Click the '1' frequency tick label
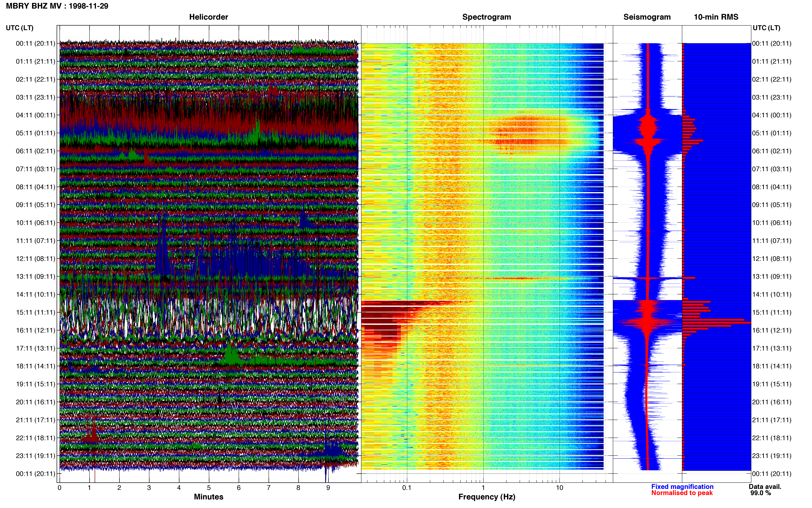This screenshot has height=508, width=812. [483, 488]
